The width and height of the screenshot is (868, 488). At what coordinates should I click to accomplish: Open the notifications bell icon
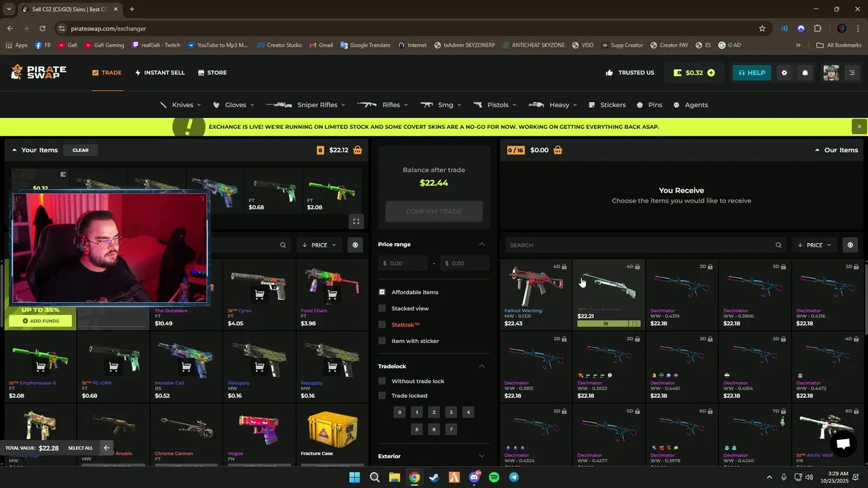pyautogui.click(x=805, y=73)
